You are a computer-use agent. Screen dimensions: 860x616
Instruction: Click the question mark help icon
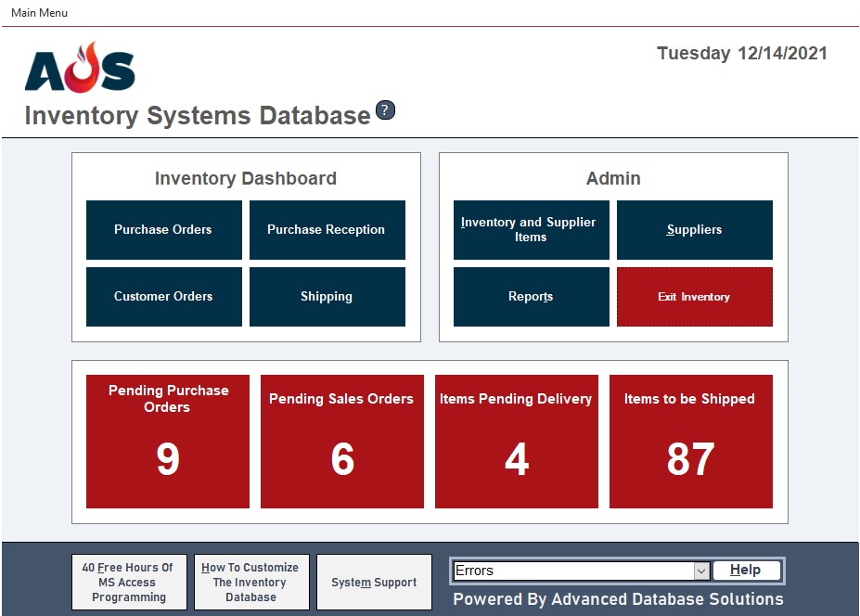tap(385, 110)
